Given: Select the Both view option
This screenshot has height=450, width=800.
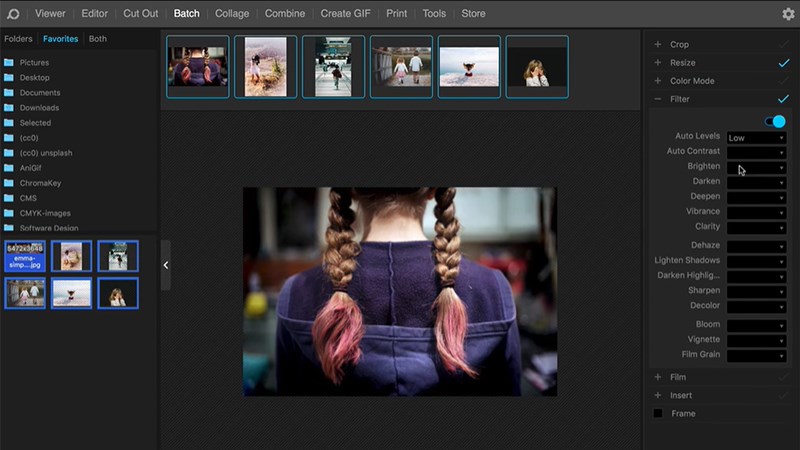Looking at the screenshot, I should tap(98, 39).
